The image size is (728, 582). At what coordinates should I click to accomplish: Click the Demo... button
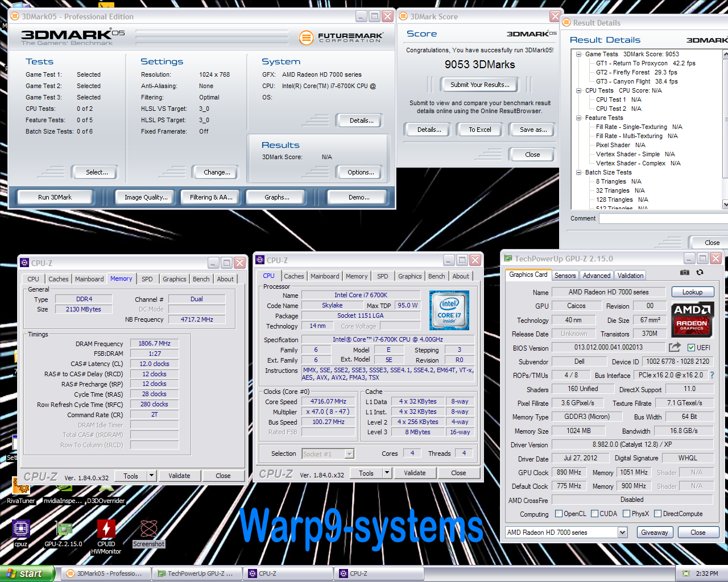[359, 197]
